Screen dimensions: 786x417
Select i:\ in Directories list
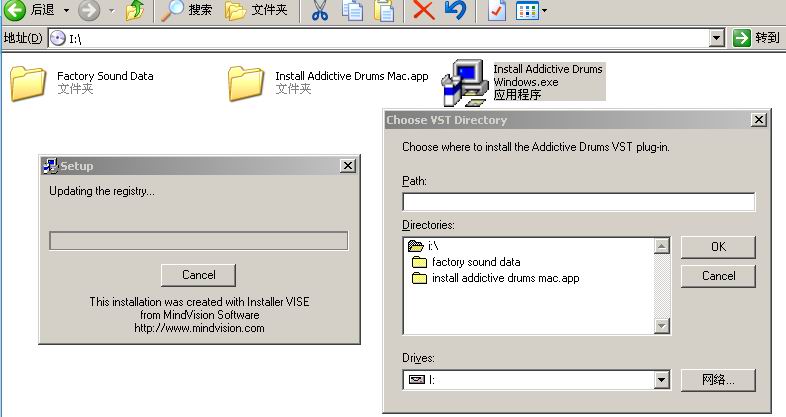(x=424, y=246)
